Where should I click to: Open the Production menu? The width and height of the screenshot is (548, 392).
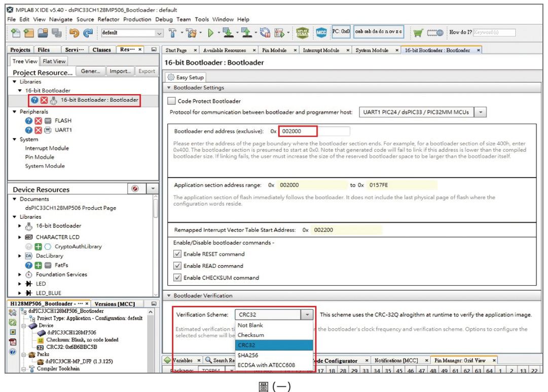pyautogui.click(x=137, y=19)
